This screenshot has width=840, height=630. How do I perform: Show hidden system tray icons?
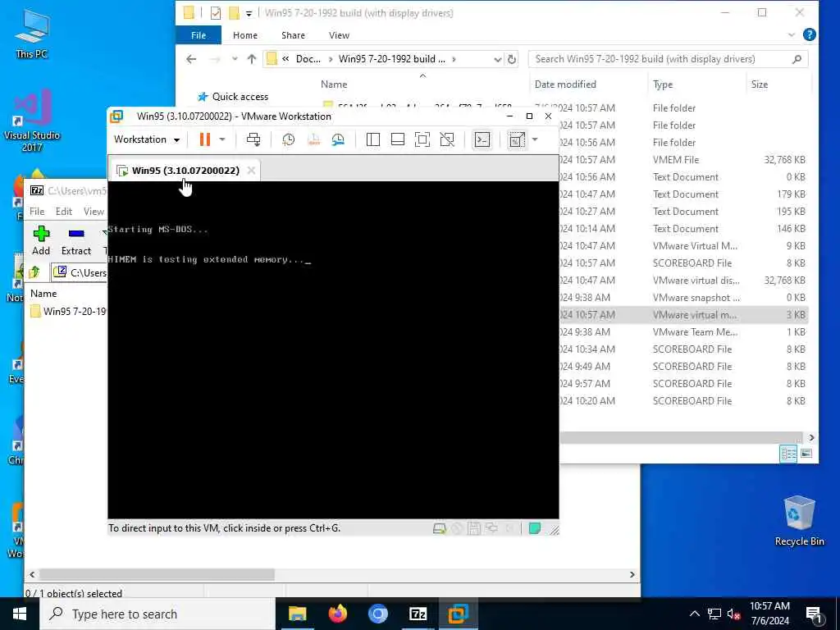pyautogui.click(x=694, y=614)
